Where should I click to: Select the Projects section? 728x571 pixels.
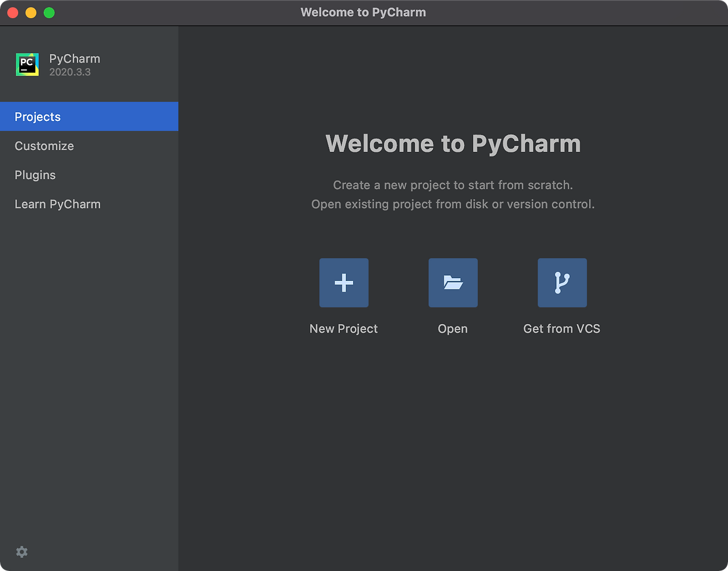pos(38,117)
